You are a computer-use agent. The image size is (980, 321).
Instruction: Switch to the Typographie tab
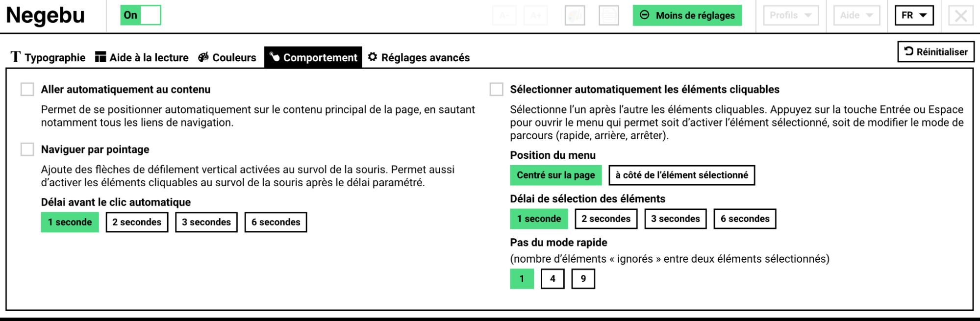pyautogui.click(x=48, y=57)
